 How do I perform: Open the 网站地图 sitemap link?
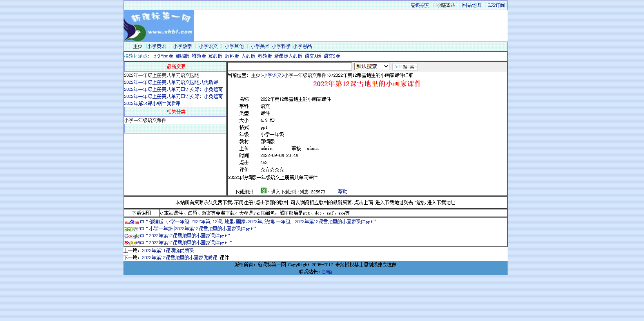[472, 5]
